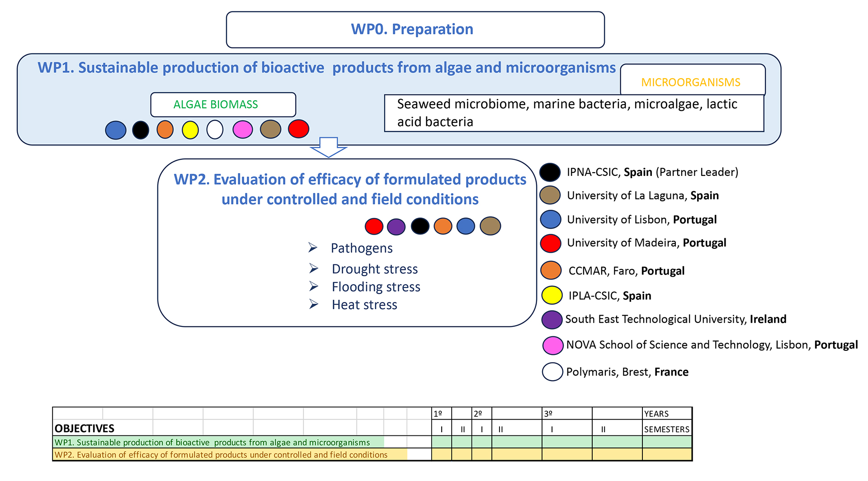Click the ALGAE BIOMASS label box

click(x=223, y=104)
